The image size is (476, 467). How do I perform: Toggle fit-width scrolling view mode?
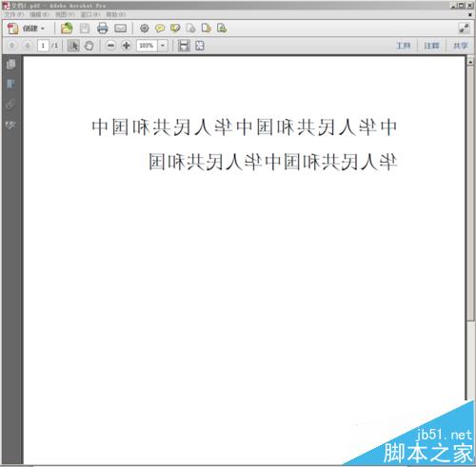click(184, 46)
